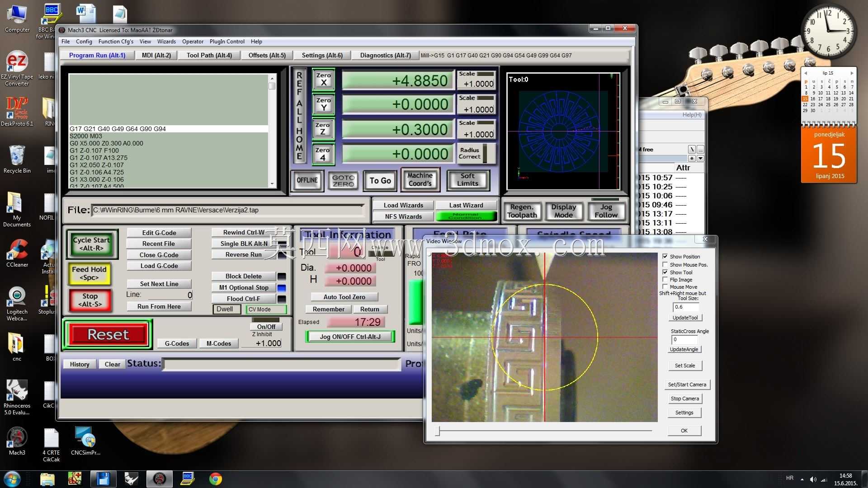Click the Cycle Start button
Viewport: 868px width, 488px height.
point(92,244)
